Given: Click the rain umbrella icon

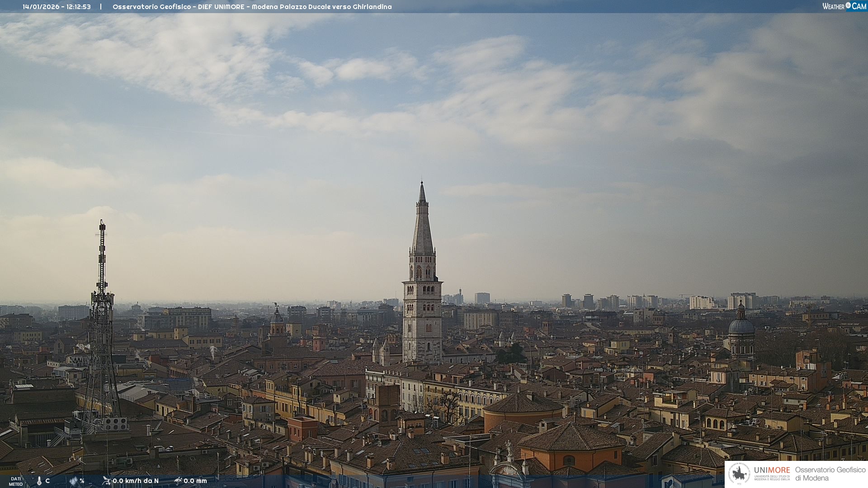Looking at the screenshot, I should tap(178, 481).
